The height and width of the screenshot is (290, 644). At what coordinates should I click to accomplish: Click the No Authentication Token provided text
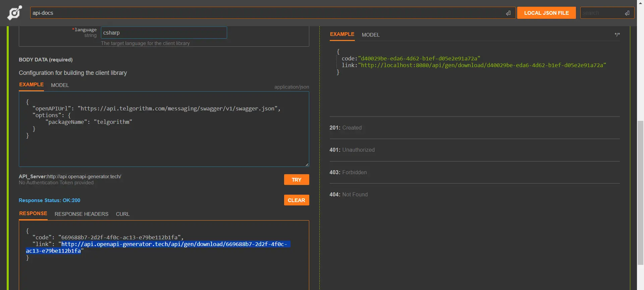point(56,183)
